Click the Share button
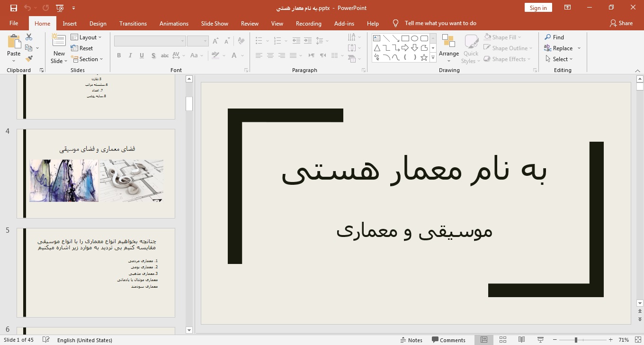This screenshot has height=345, width=644. (621, 23)
